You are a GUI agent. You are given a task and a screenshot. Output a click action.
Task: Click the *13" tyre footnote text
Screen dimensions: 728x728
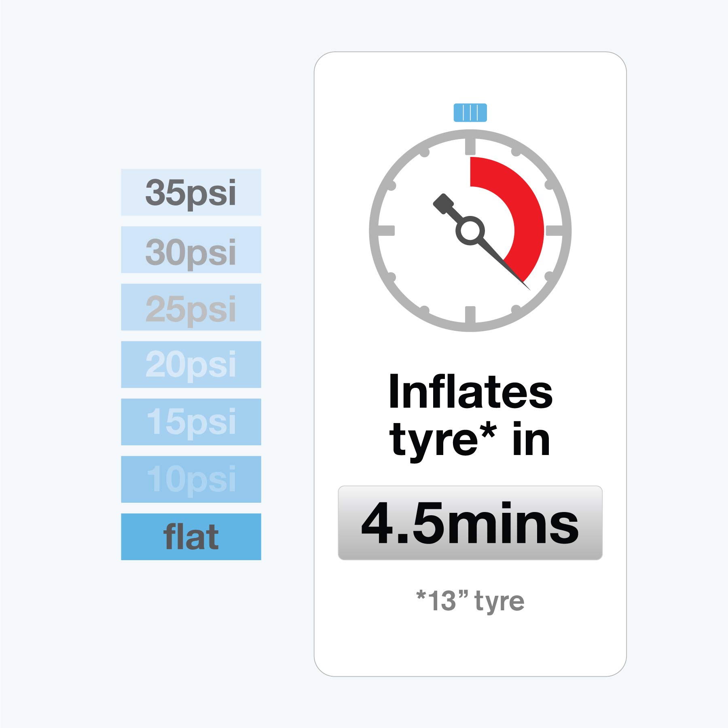470,601
